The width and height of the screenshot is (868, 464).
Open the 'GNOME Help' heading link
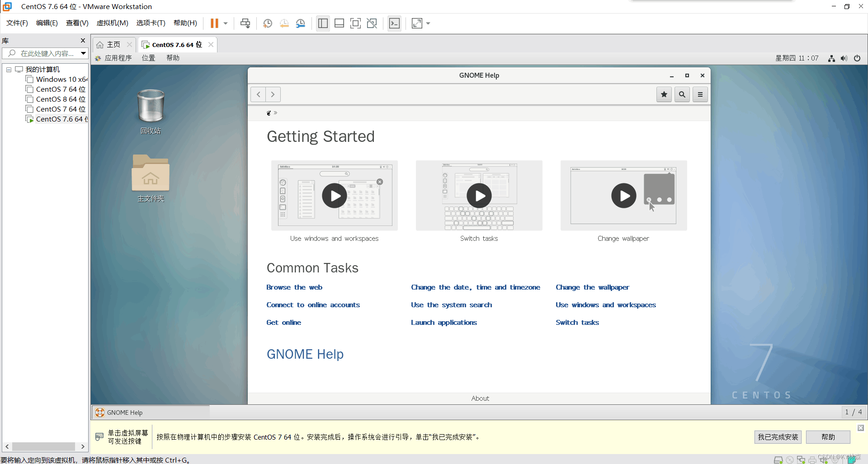tap(305, 354)
